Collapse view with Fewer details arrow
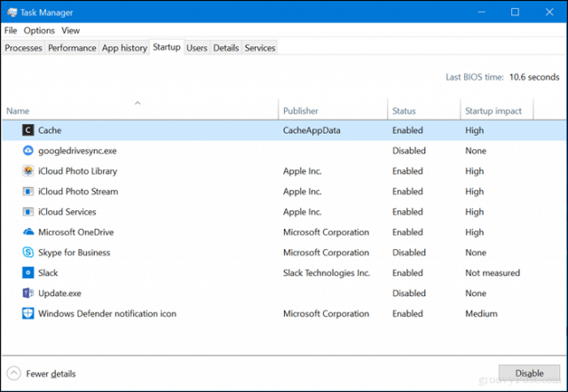The image size is (568, 392). (14, 373)
